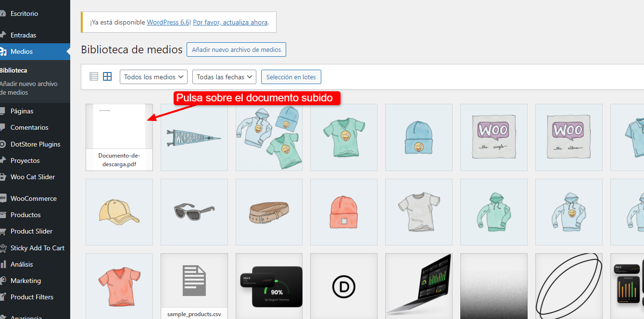The height and width of the screenshot is (319, 644).
Task: Click Añadir nuevo archivo de medios button
Action: (236, 49)
